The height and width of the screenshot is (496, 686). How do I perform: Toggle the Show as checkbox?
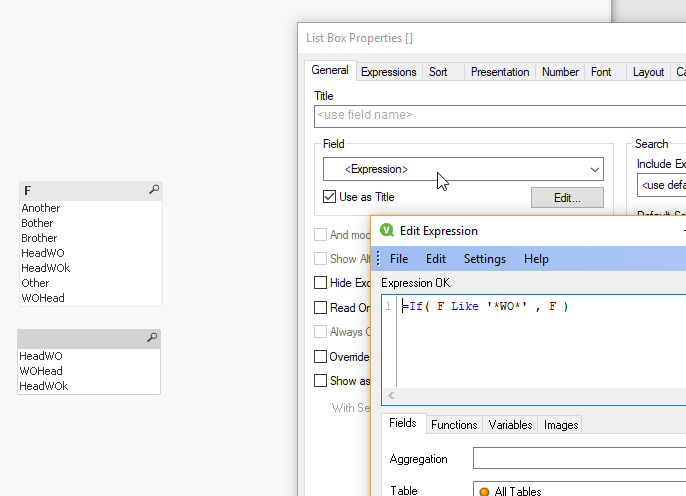click(320, 381)
